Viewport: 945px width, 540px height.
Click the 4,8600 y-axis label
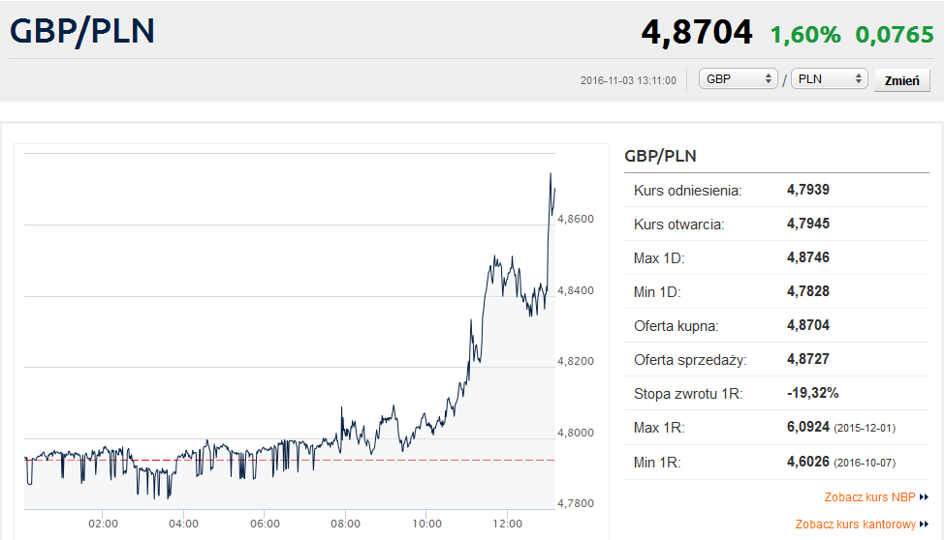tap(576, 219)
